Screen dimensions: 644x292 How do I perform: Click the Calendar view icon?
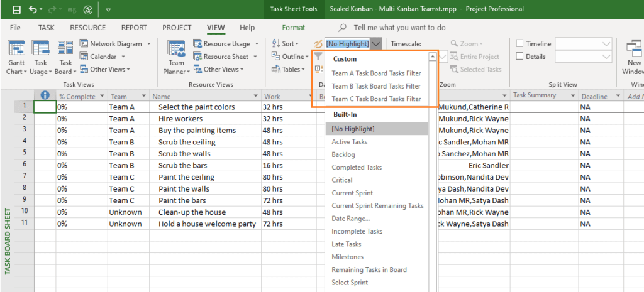(x=84, y=57)
